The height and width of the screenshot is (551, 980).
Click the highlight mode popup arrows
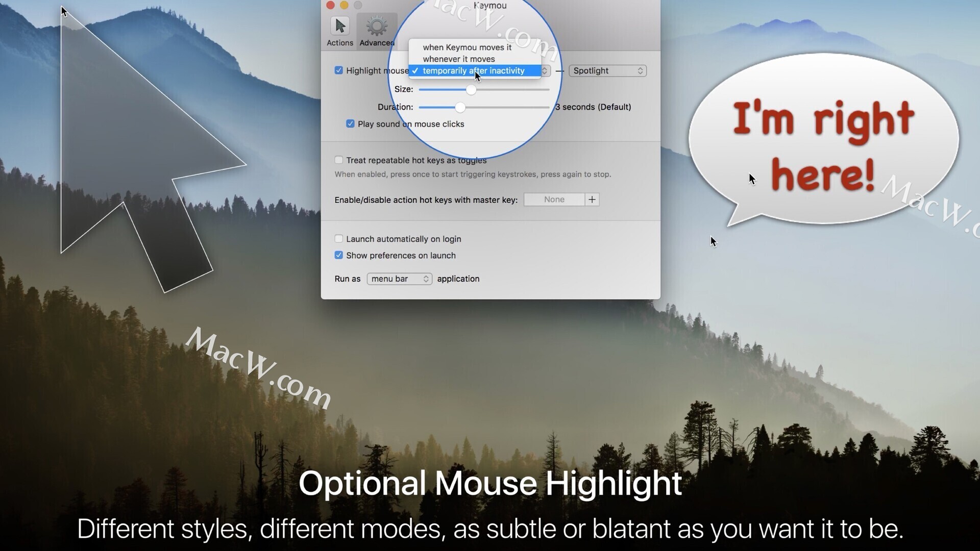coord(545,71)
